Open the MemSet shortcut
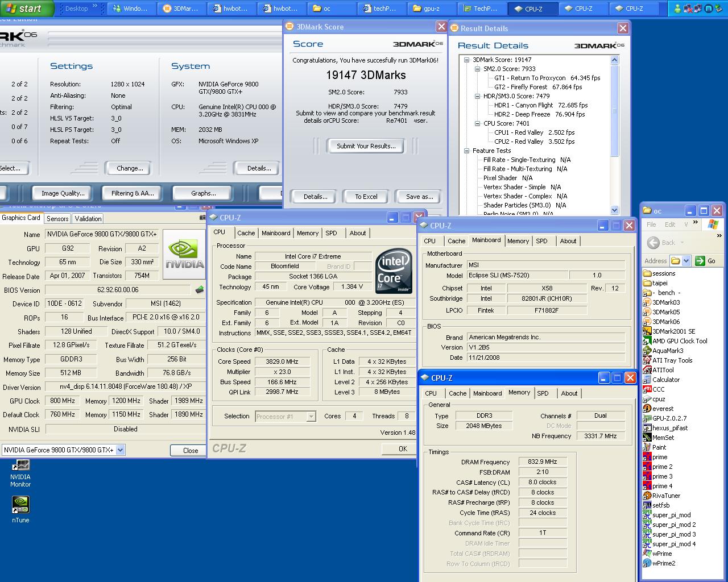728x582 pixels. click(x=659, y=438)
